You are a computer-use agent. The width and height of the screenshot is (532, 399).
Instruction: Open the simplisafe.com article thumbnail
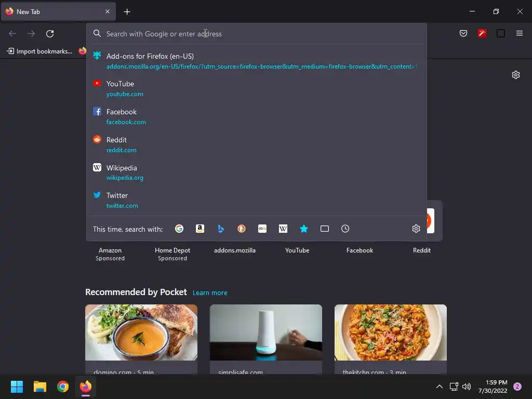click(265, 332)
